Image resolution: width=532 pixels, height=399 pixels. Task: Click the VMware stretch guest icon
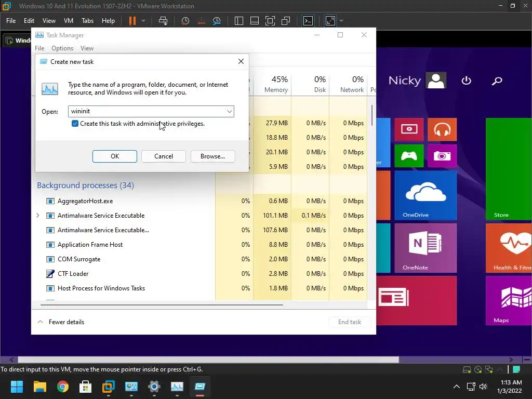(330, 21)
